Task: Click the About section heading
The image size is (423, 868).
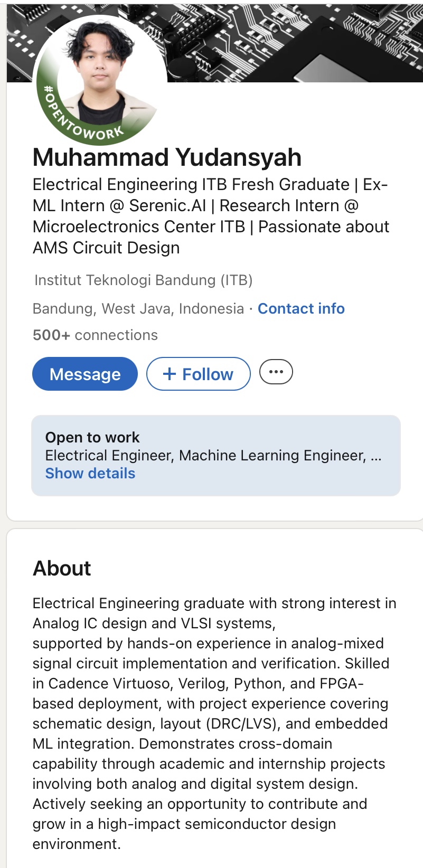Action: click(62, 568)
